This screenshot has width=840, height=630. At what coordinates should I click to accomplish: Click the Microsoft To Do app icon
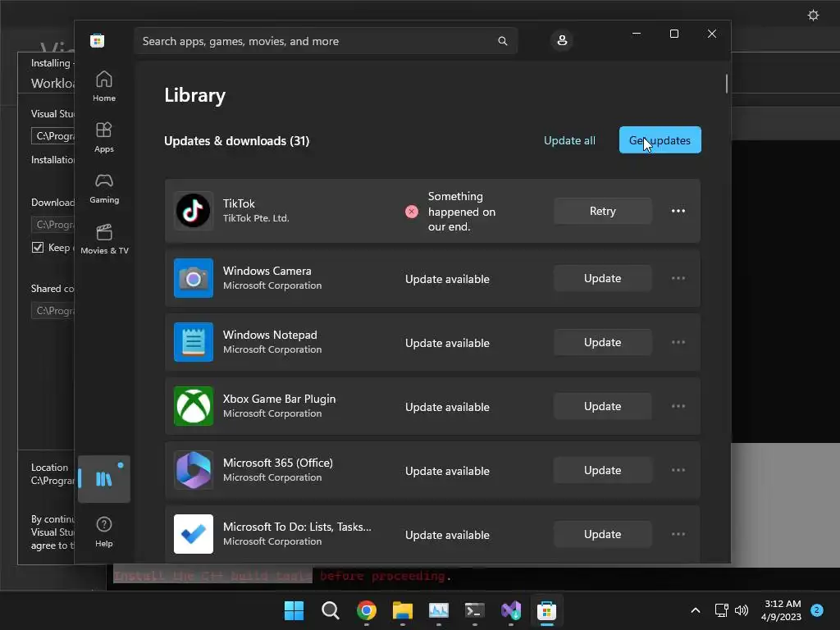(x=194, y=534)
